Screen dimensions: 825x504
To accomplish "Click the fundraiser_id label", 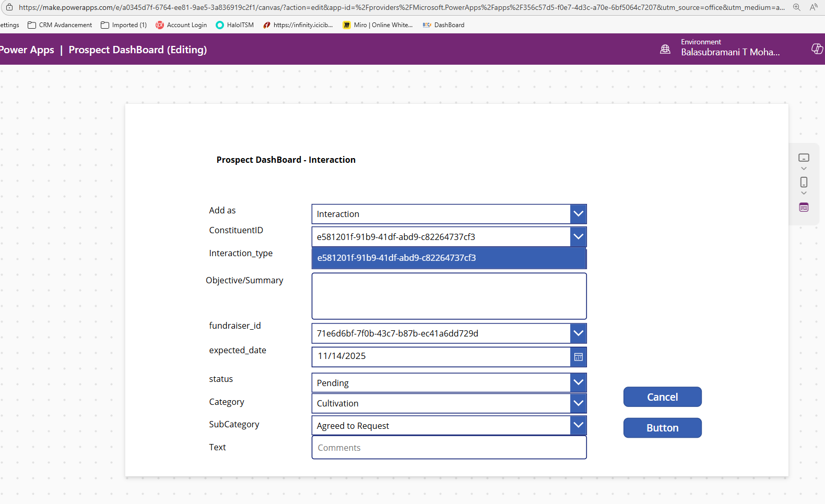I will [235, 326].
